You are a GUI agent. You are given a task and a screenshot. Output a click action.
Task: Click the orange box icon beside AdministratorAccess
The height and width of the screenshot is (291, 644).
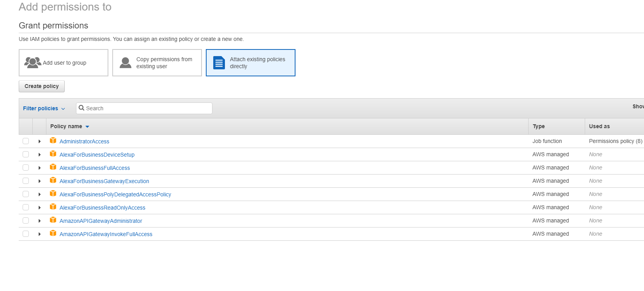tap(53, 141)
